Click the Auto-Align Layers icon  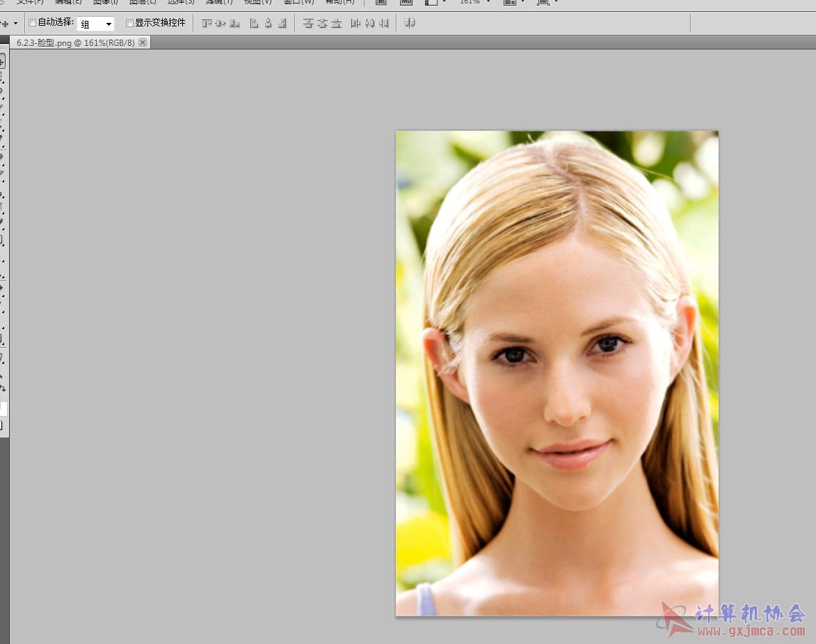pos(410,23)
